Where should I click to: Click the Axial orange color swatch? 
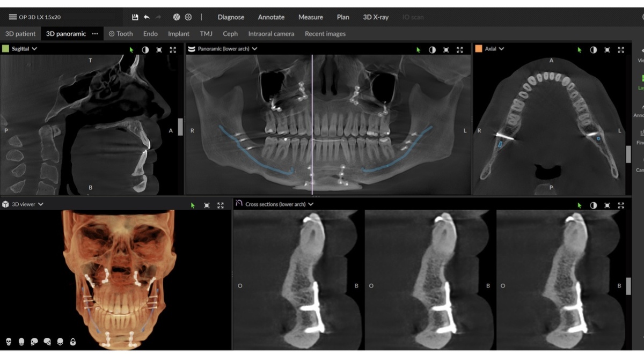click(479, 49)
